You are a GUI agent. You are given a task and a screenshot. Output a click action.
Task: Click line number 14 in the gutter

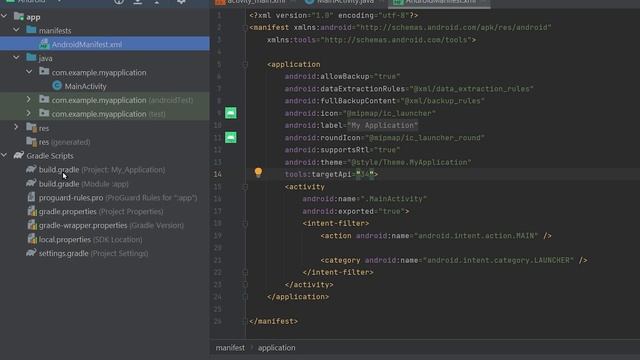[x=218, y=174]
